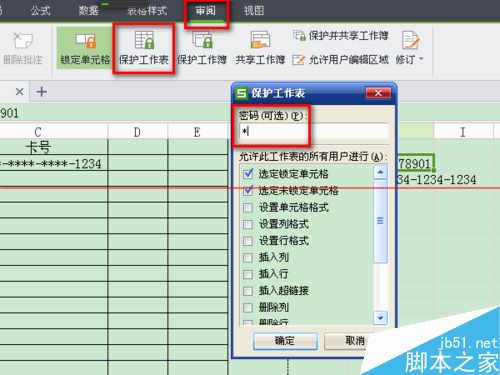Enable 设置列格式 checkbox
Viewport: 500px width, 375px height.
point(248,224)
